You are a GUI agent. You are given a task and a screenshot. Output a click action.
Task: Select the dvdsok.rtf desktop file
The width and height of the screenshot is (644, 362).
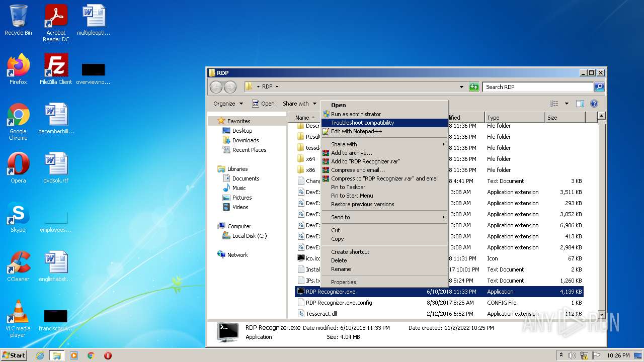pyautogui.click(x=56, y=167)
